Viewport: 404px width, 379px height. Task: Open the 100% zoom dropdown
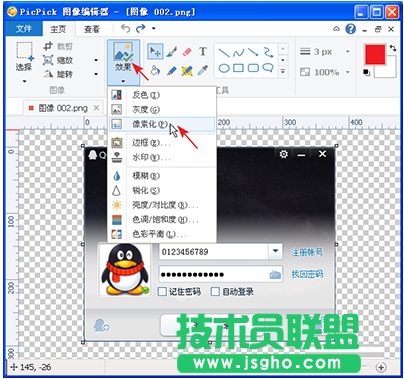click(x=348, y=72)
